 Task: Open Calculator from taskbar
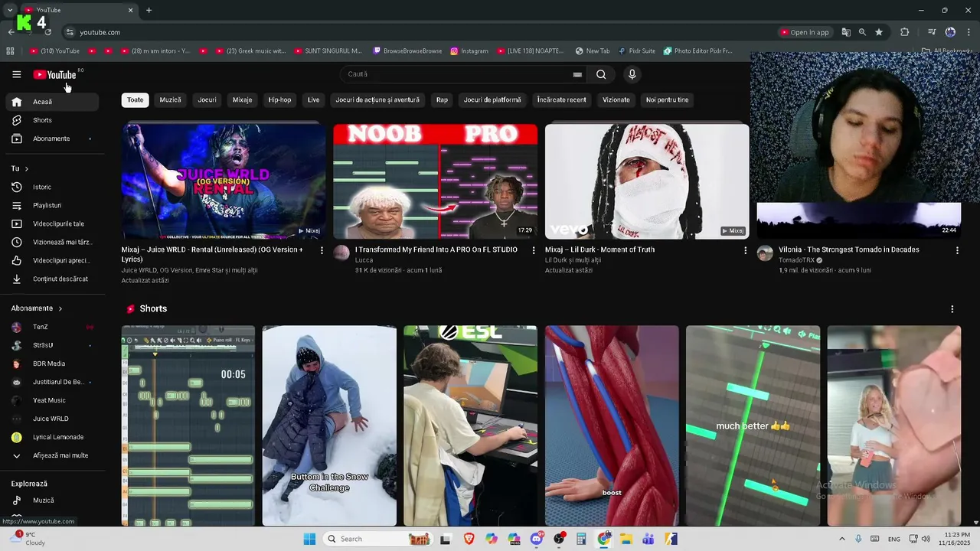[581, 539]
